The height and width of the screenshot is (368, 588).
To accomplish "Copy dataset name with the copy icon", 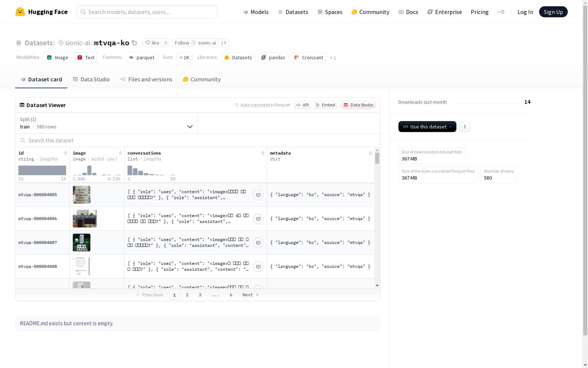I will 135,43.
